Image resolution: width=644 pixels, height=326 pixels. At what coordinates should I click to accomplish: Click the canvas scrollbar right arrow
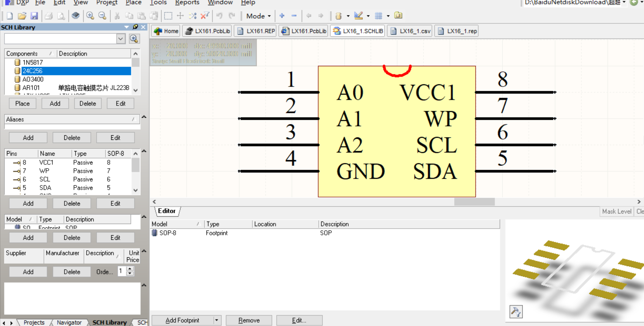click(639, 202)
